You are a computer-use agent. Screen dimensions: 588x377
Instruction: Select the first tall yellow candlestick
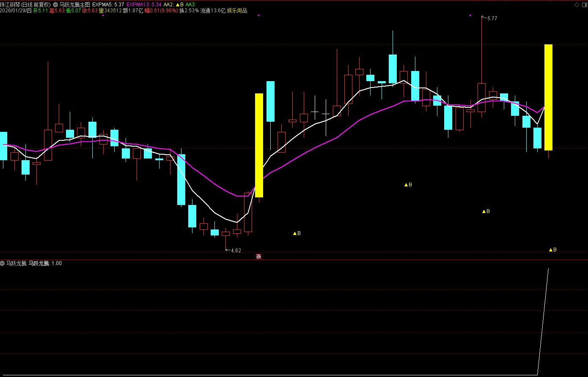point(259,145)
